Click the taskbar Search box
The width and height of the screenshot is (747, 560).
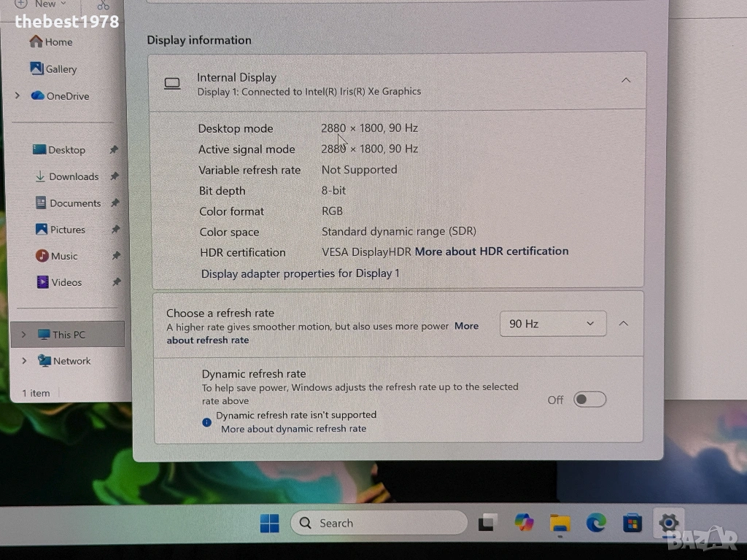click(379, 523)
